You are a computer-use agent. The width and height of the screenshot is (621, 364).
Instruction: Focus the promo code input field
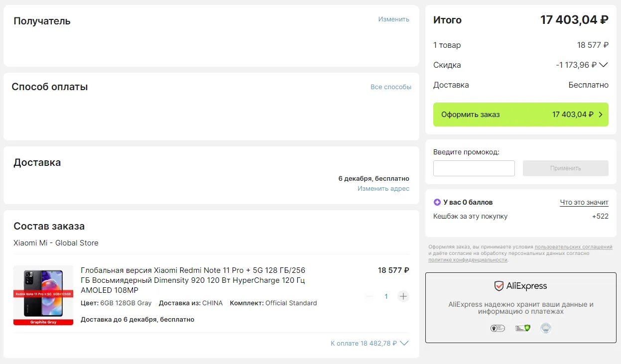coord(474,168)
